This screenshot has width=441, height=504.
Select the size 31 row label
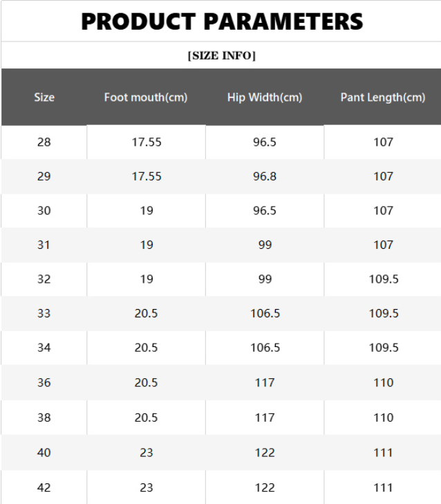(x=44, y=245)
